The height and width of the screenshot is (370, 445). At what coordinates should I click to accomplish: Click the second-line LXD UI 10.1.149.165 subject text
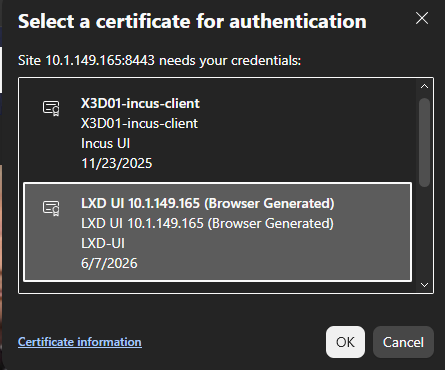point(207,223)
